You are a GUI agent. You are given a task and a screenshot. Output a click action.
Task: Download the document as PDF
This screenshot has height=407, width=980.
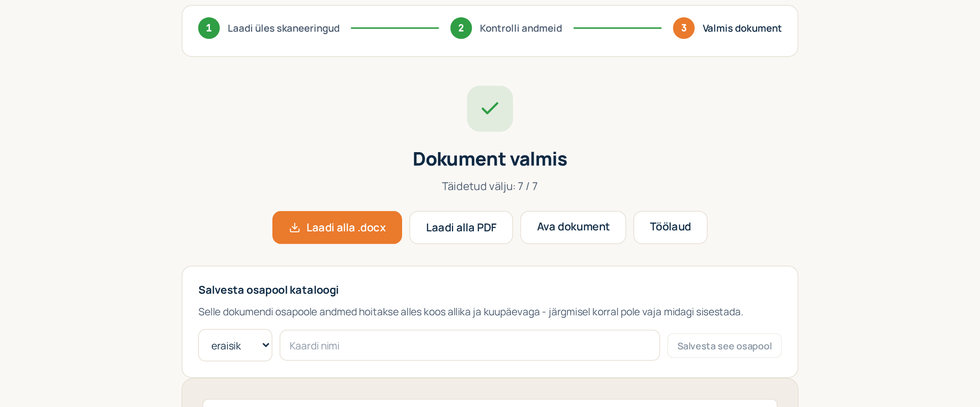[461, 227]
